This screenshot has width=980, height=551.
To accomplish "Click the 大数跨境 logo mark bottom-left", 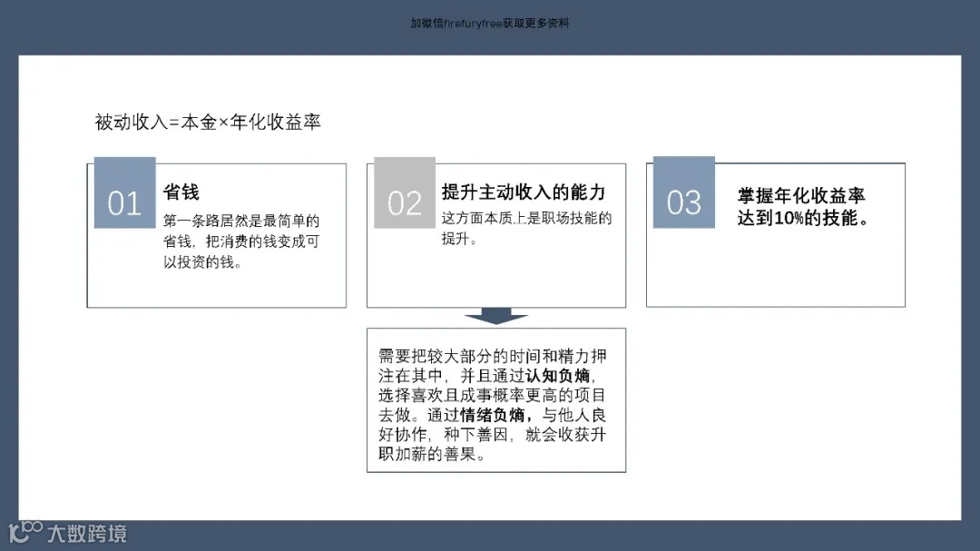I will (x=25, y=534).
